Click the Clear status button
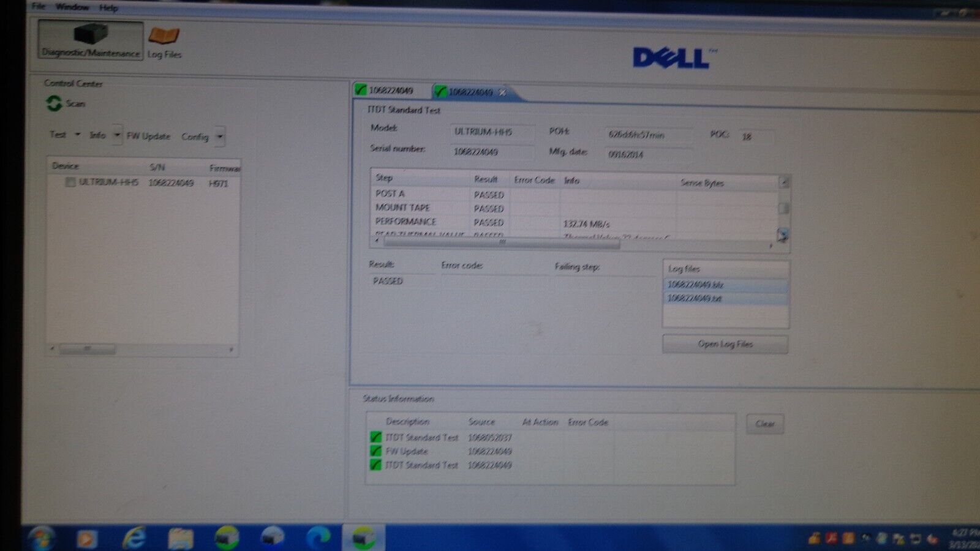This screenshot has height=551, width=980. (765, 424)
